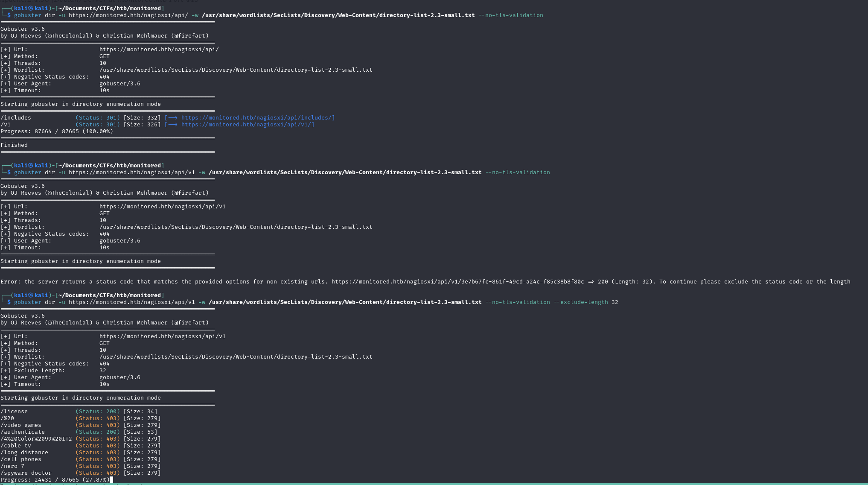Click the terminal cursor block after progress

(111, 480)
